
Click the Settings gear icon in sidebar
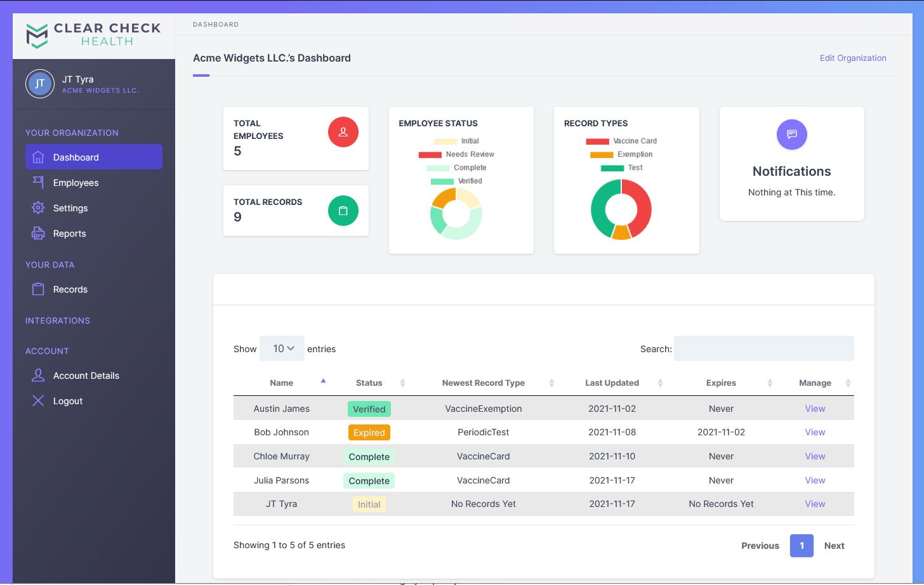38,207
